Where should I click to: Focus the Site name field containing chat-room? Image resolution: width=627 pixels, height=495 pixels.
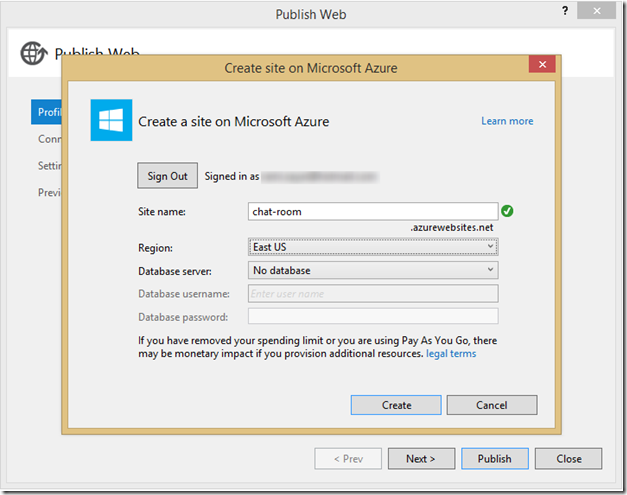pyautogui.click(x=373, y=211)
